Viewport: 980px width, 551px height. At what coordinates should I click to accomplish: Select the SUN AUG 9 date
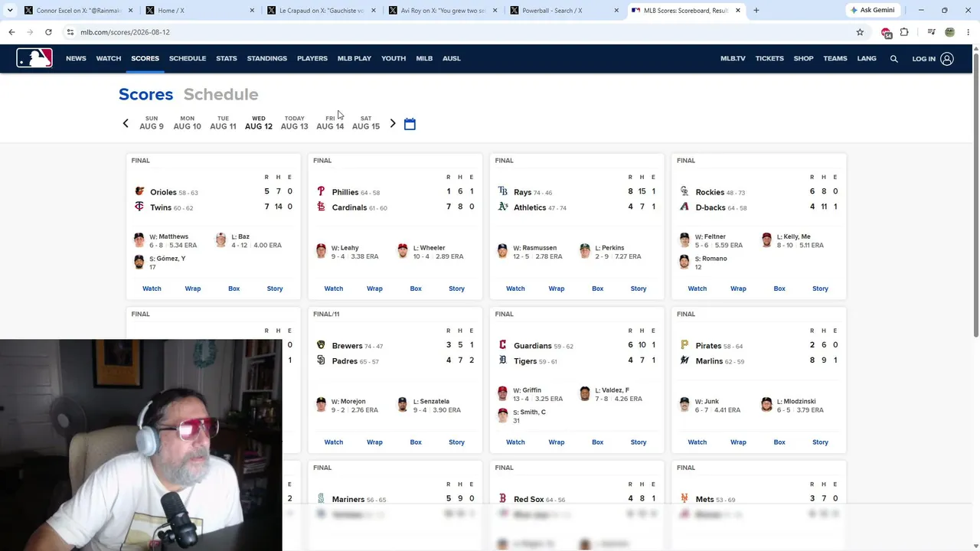(152, 122)
